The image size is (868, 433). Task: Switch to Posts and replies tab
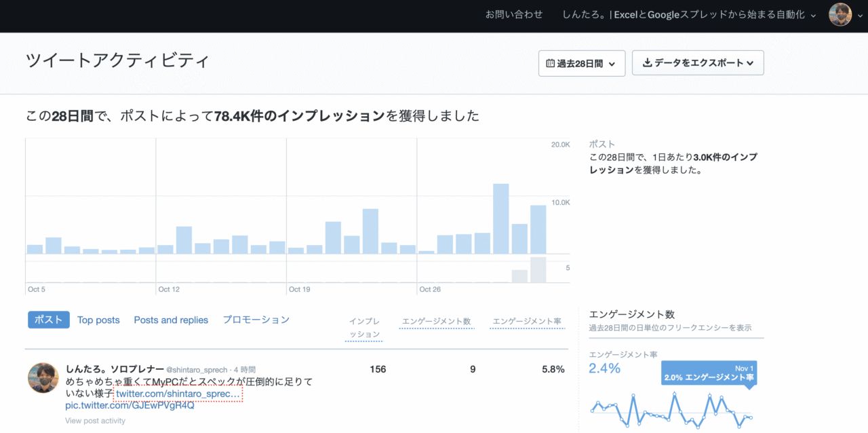tap(171, 320)
